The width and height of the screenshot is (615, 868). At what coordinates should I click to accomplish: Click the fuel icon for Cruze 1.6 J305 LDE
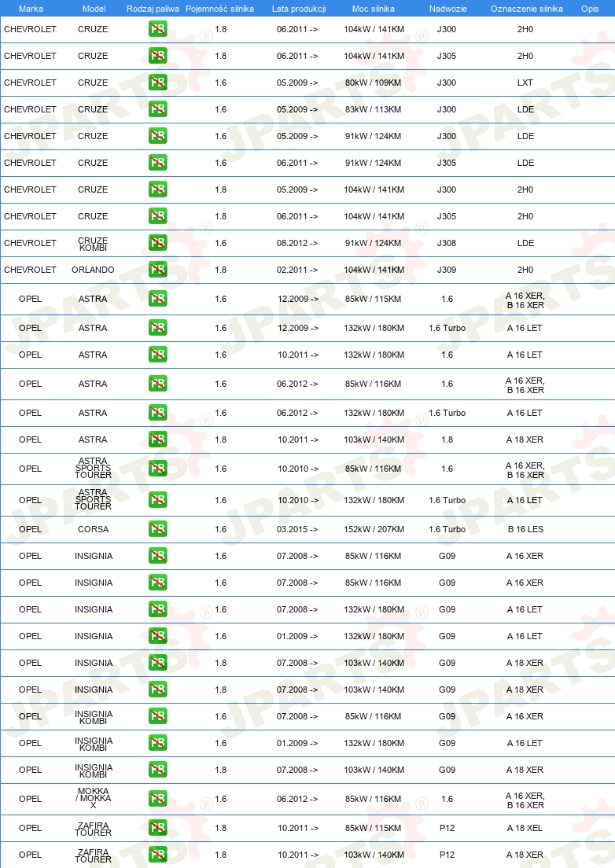[158, 163]
